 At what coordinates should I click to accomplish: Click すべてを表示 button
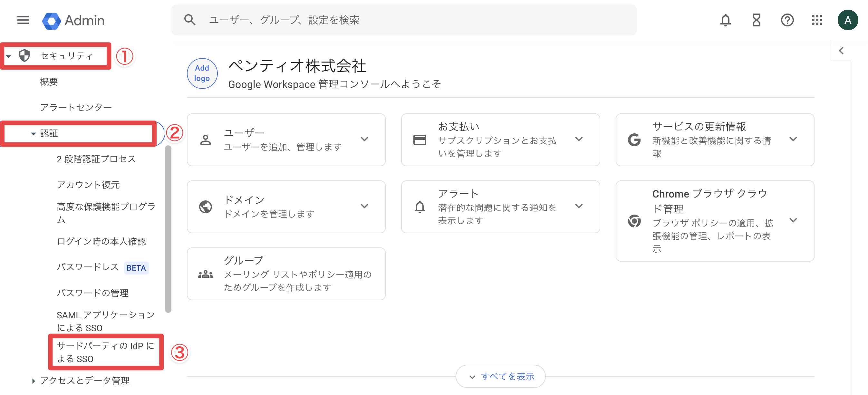[x=500, y=376]
